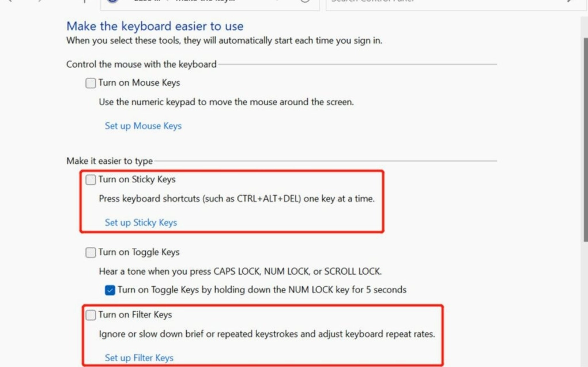Click the Control Panel icon in the address bar
588x367 pixels.
coord(112,2)
